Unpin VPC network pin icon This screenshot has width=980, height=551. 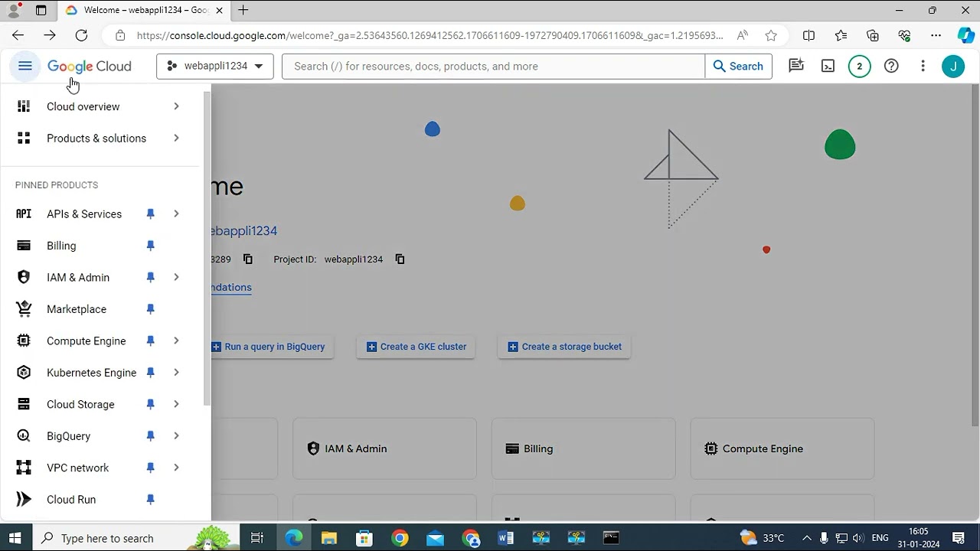[x=150, y=468]
